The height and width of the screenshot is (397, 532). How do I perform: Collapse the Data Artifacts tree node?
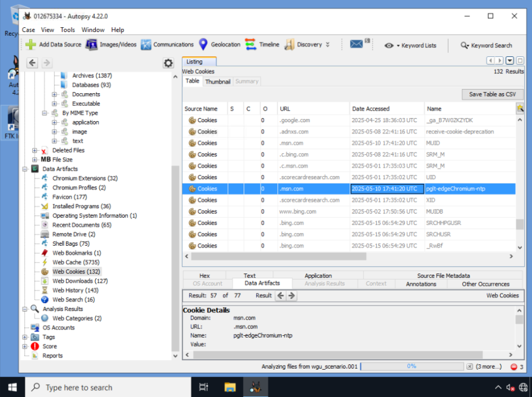coord(25,169)
